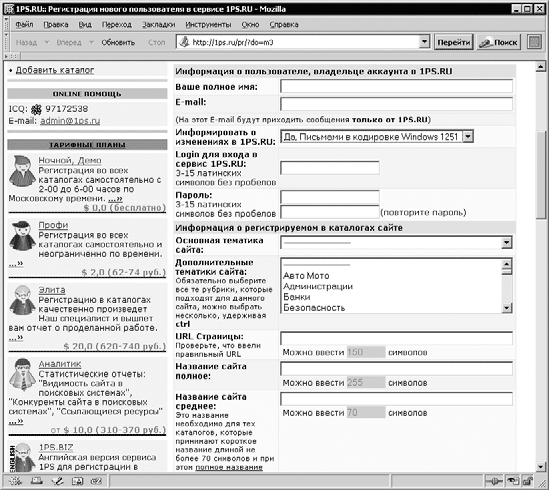The width and height of the screenshot is (549, 490).
Task: Open the Аналитик tariff link
Action: coord(60,364)
